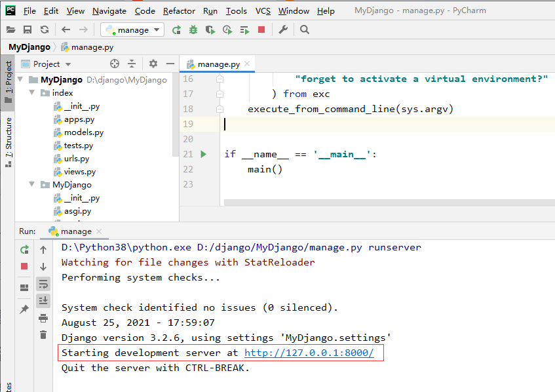This screenshot has height=392, width=555.
Task: Toggle the 1: Project side tool window
Action: 8,82
